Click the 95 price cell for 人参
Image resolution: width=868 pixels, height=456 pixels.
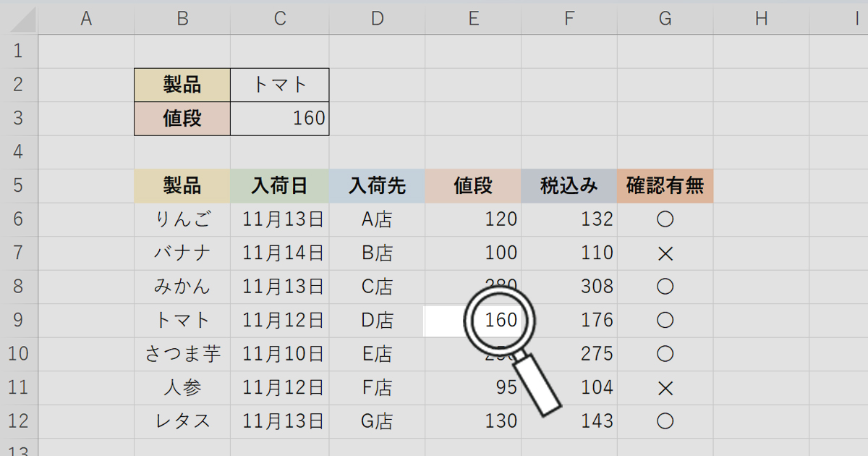(473, 387)
